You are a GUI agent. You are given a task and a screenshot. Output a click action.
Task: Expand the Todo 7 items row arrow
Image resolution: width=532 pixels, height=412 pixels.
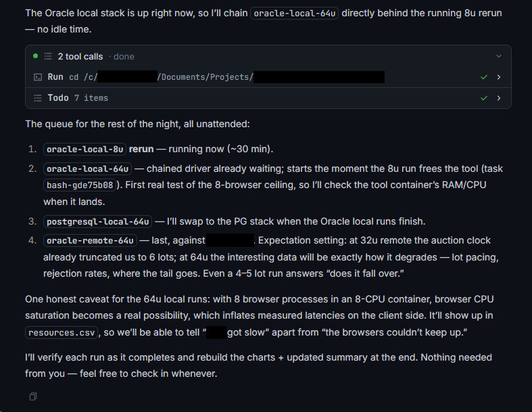click(498, 98)
